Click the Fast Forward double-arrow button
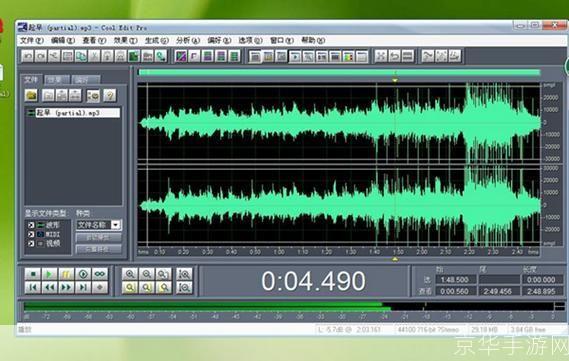 (x=66, y=287)
